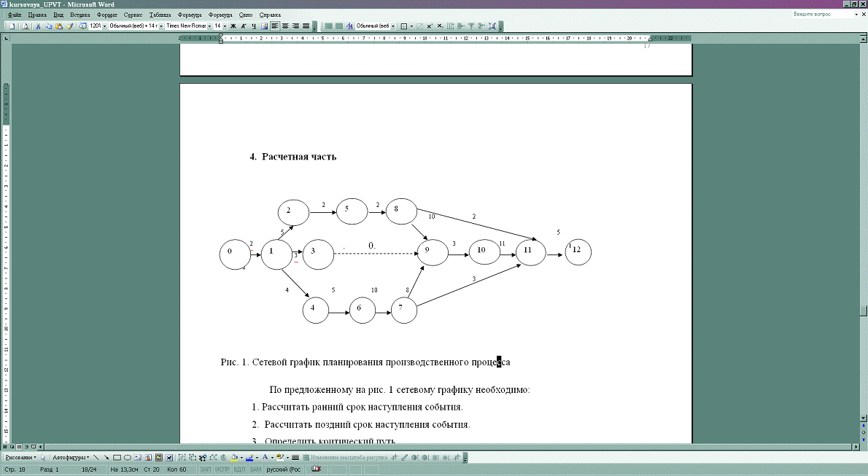Open print preview from the toolbar

pos(26,26)
